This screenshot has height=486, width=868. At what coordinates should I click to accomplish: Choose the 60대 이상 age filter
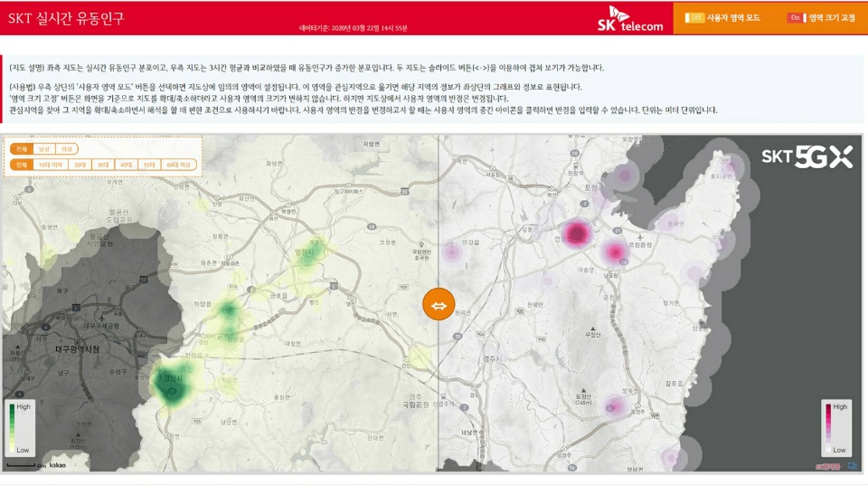coord(178,165)
